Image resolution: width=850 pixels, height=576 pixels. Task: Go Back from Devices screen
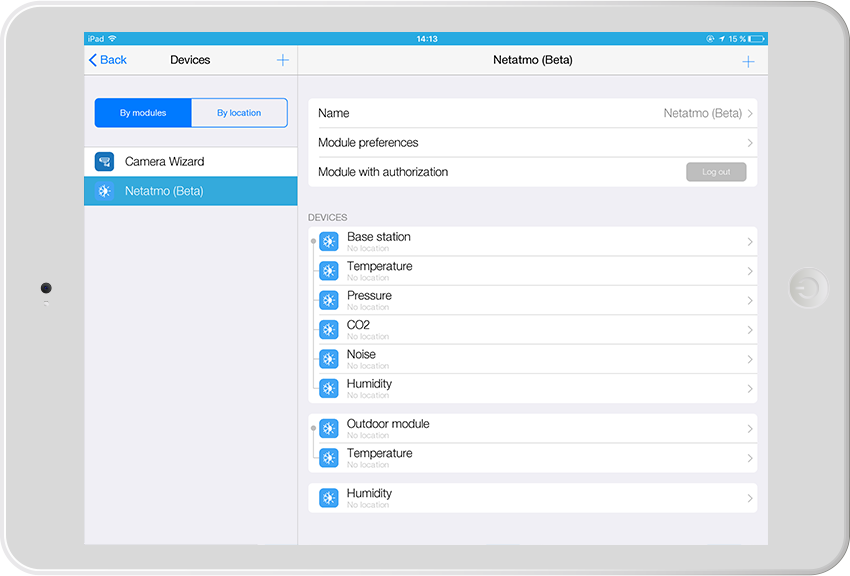click(x=108, y=60)
